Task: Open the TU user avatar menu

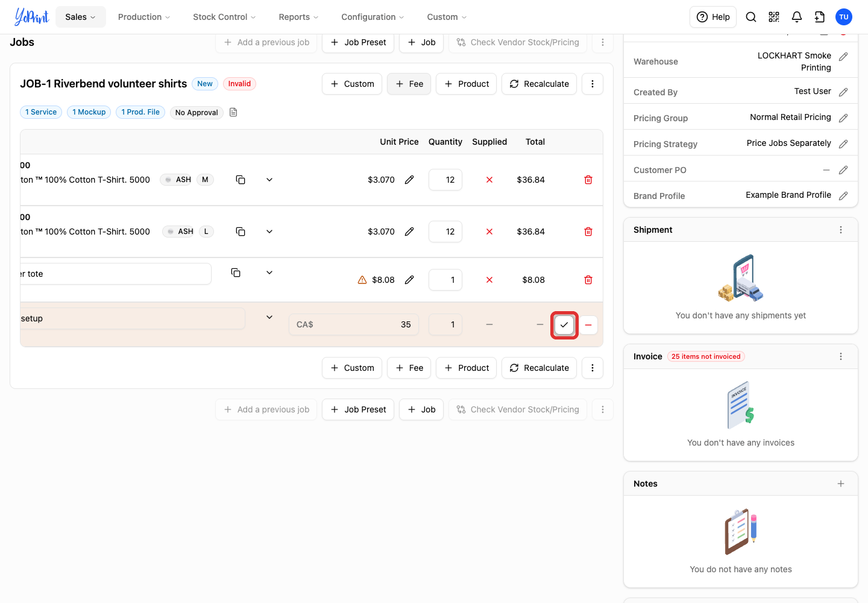Action: pos(844,17)
